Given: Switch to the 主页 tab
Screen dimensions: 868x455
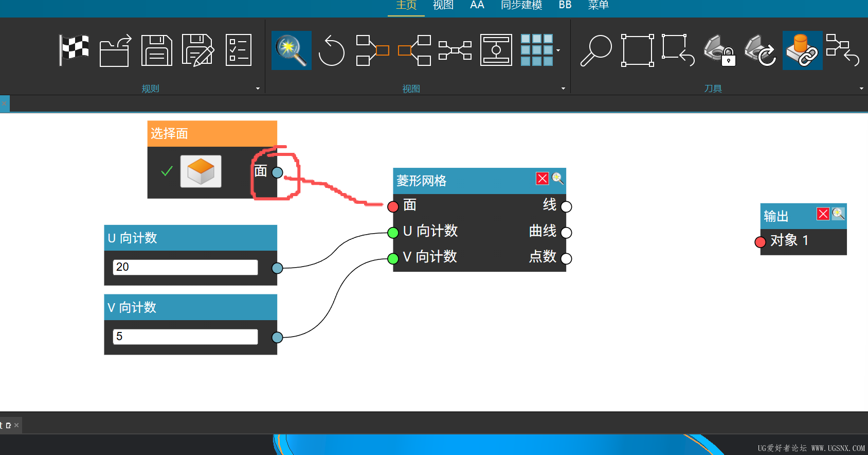Looking at the screenshot, I should pos(406,6).
